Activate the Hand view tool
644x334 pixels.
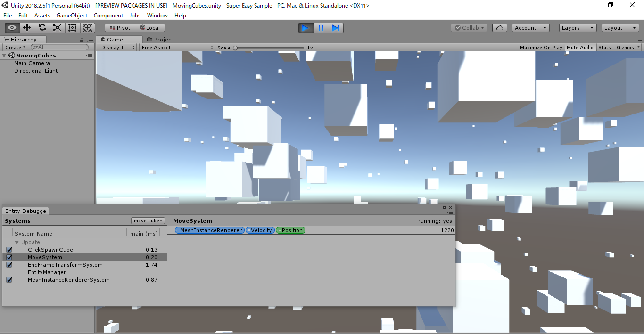pos(12,27)
